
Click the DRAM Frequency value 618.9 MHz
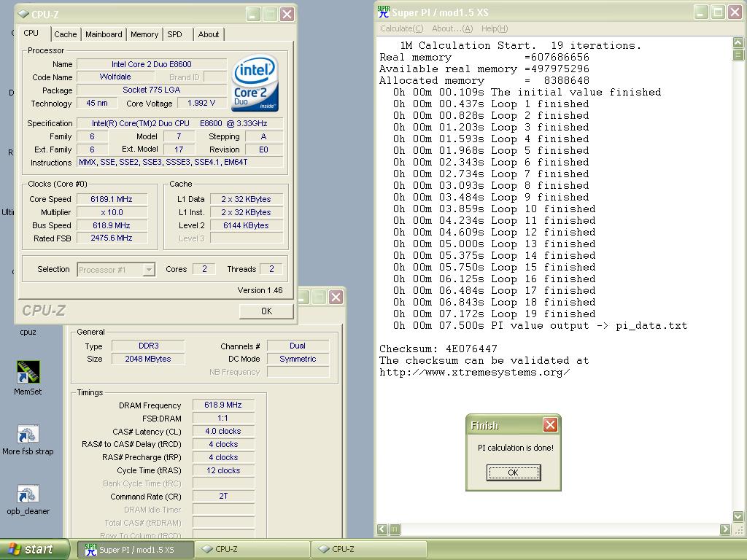pos(223,405)
